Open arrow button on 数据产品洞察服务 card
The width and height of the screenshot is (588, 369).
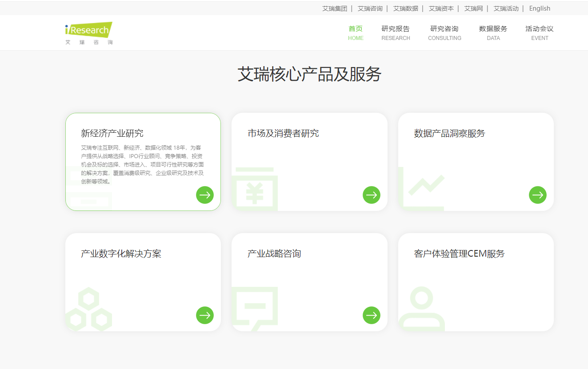tap(538, 195)
